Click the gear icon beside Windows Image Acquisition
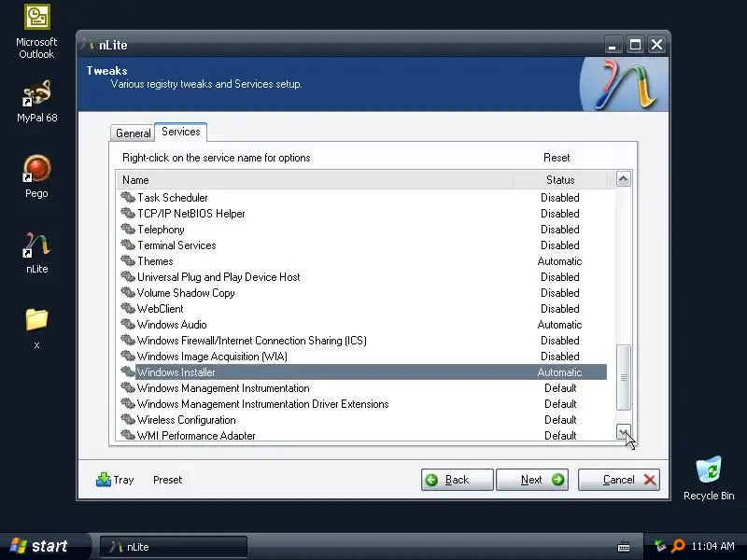The image size is (747, 560). tap(128, 356)
